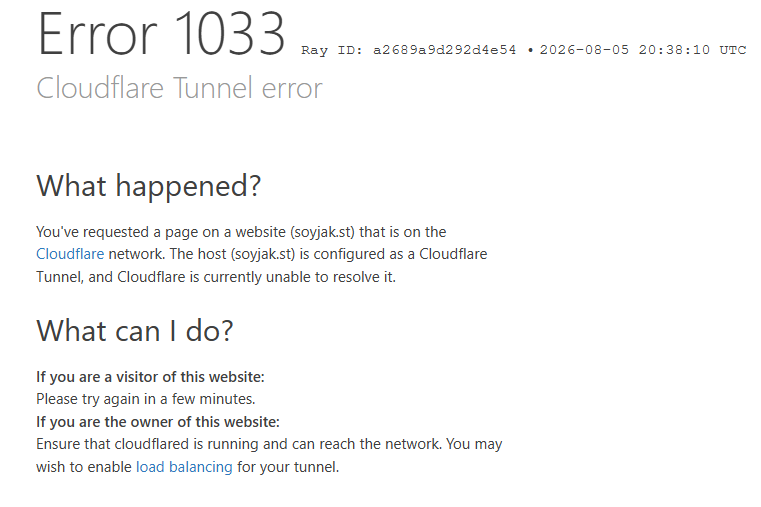Click the 'for your tunnel.' ending text
This screenshot has width=761, height=507.
tap(288, 467)
